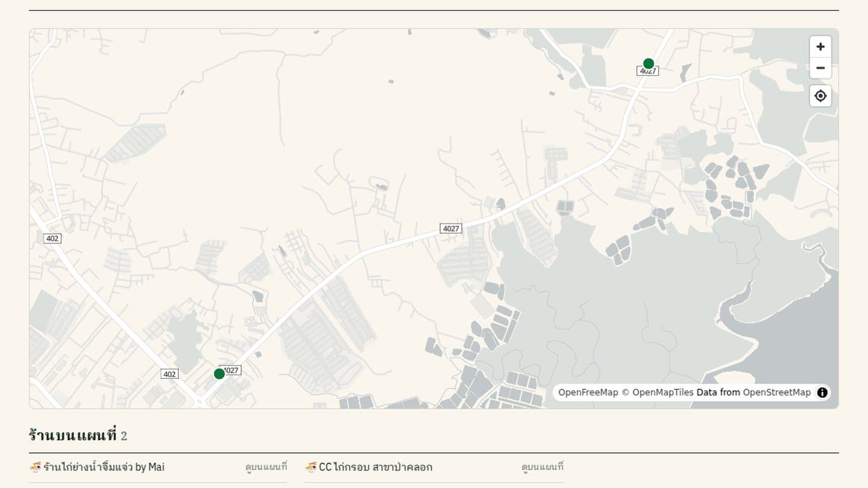
Task: Open the OpenFreeMap attribution link
Action: [x=588, y=393]
